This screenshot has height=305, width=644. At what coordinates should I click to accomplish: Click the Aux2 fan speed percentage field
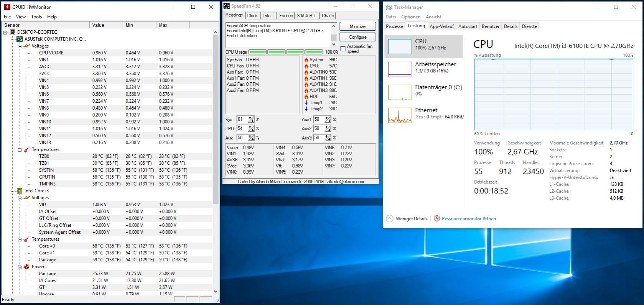pyautogui.click(x=319, y=129)
